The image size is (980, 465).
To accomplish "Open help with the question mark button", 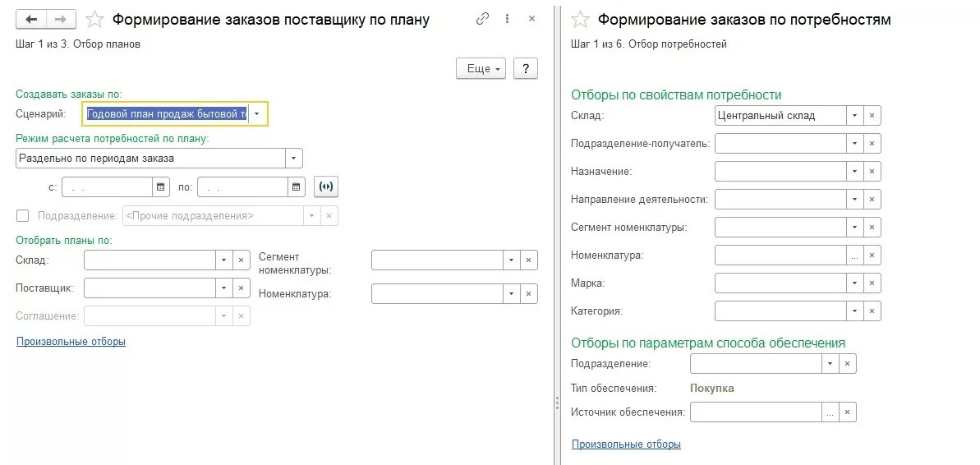I will pyautogui.click(x=526, y=68).
